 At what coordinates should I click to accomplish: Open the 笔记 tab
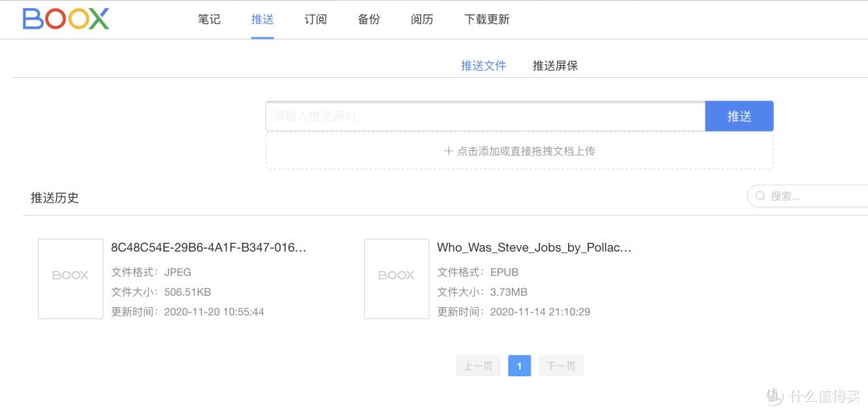[x=209, y=19]
